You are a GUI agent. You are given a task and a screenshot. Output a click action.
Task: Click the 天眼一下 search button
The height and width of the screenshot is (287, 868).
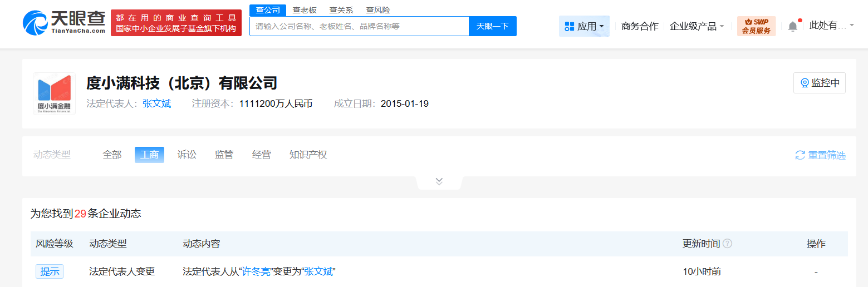coord(492,26)
